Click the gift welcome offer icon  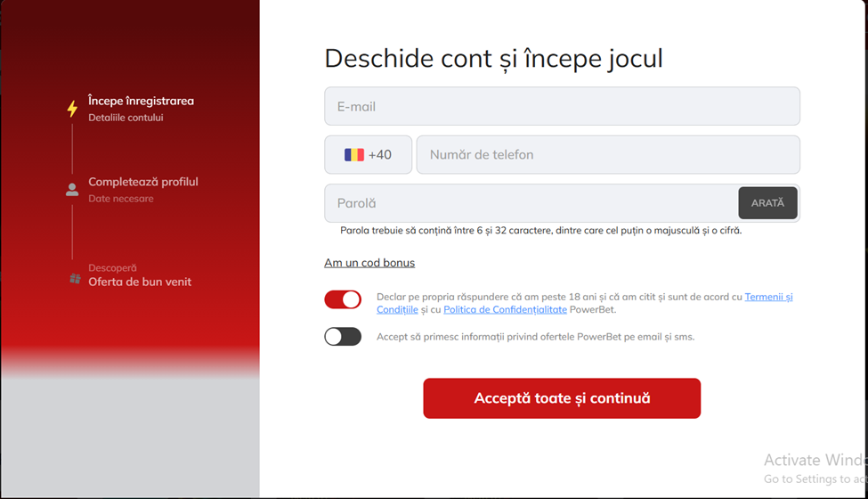point(75,279)
